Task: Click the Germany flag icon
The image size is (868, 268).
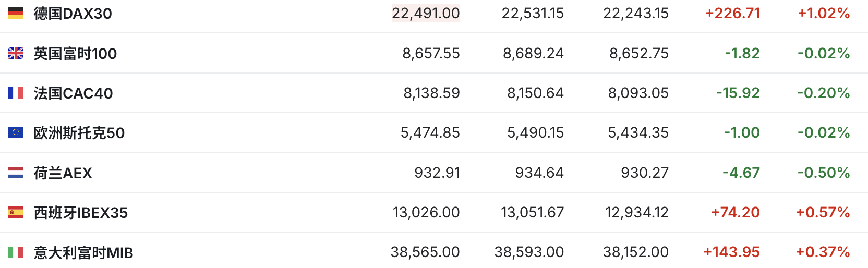Action: tap(16, 13)
